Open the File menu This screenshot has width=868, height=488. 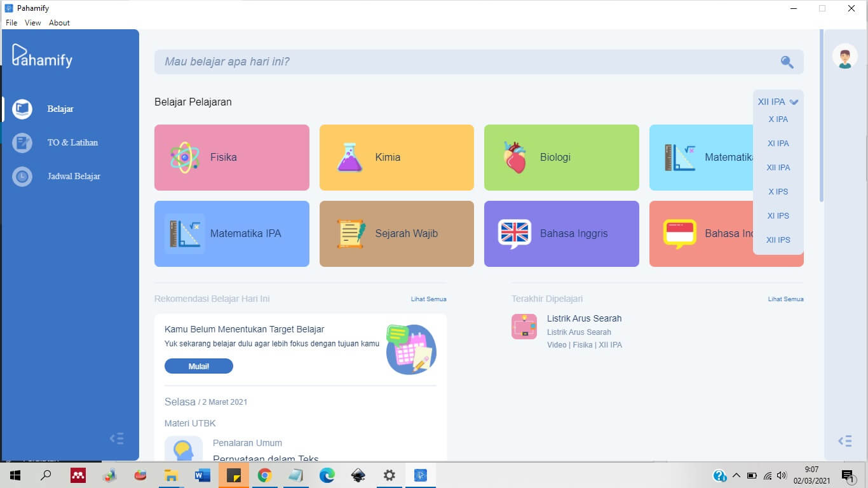pyautogui.click(x=11, y=23)
